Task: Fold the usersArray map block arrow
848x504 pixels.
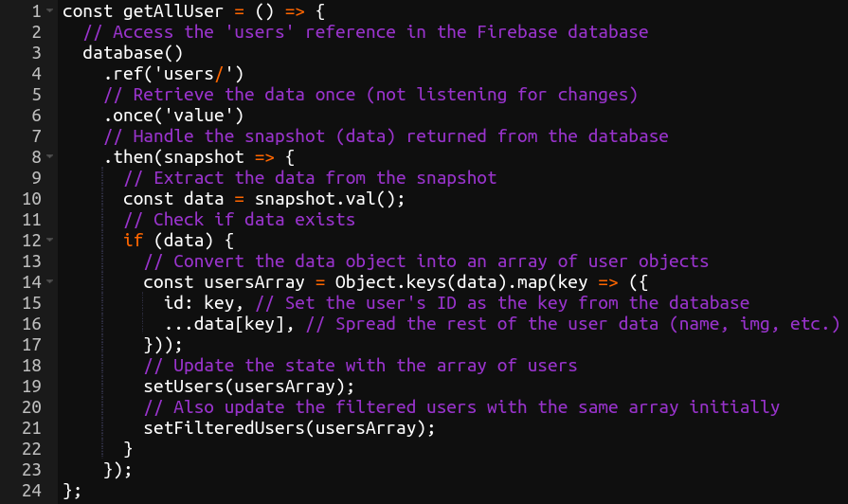Action: click(x=49, y=282)
